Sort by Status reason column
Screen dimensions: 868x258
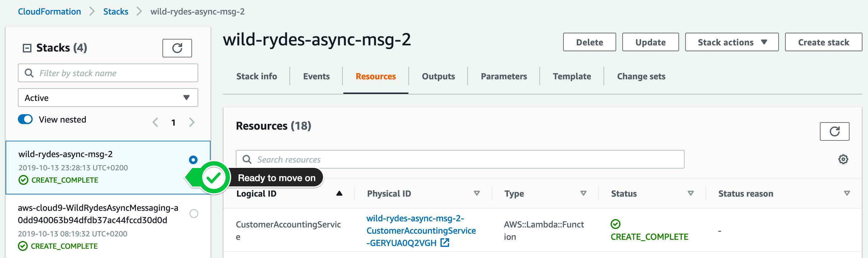(846, 193)
